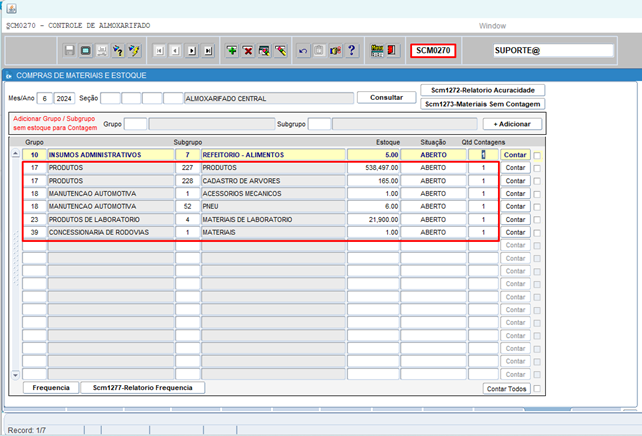
Task: Click the Menu toolbar icon
Action: tap(377, 50)
